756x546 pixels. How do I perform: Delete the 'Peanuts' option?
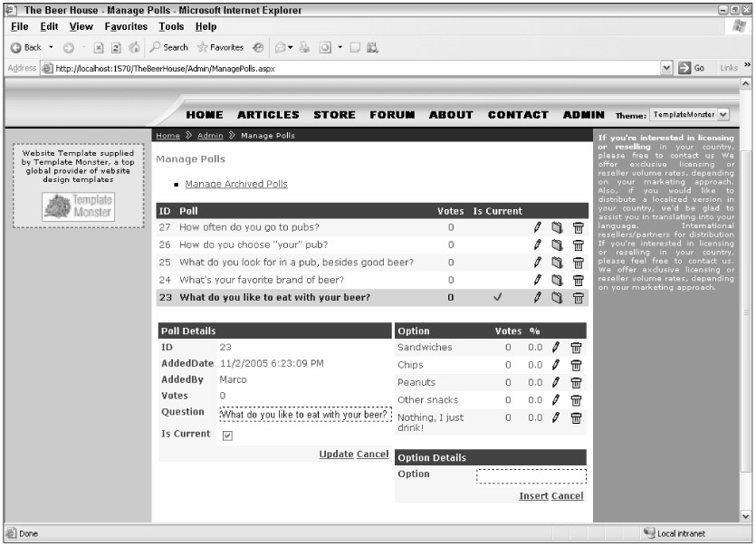point(576,383)
